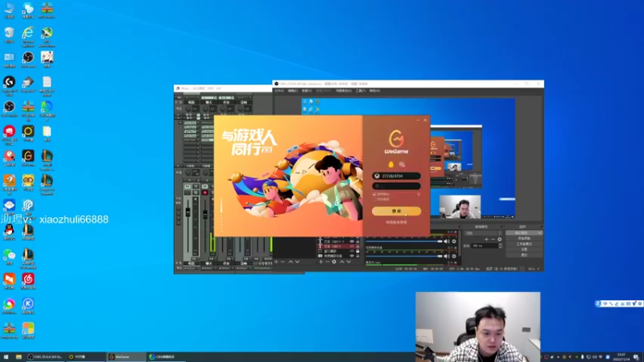Viewport: 644px width, 362px height.
Task: Toggle eye visibility of first visible OBS source
Action: [x=352, y=241]
